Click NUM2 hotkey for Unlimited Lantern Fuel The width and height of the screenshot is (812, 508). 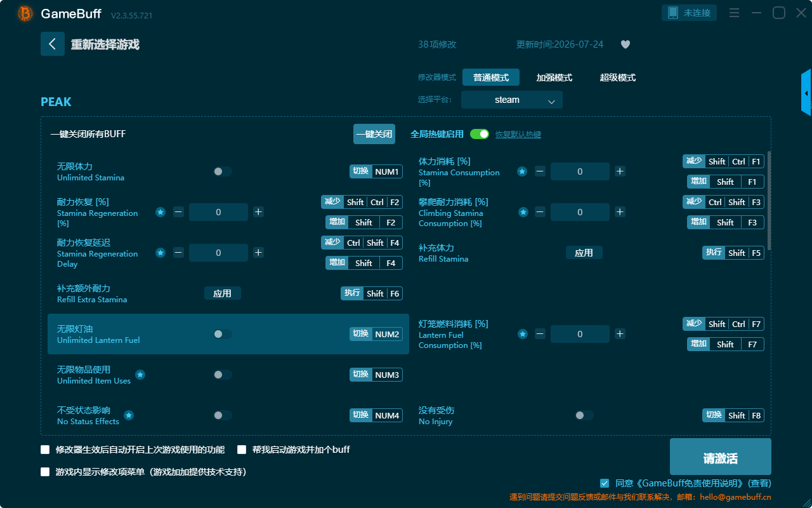pos(376,334)
